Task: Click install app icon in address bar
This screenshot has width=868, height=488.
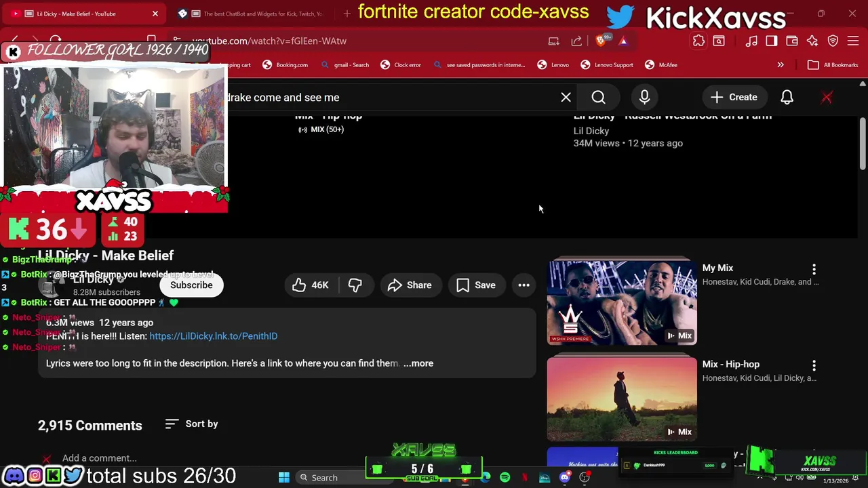Action: (554, 41)
